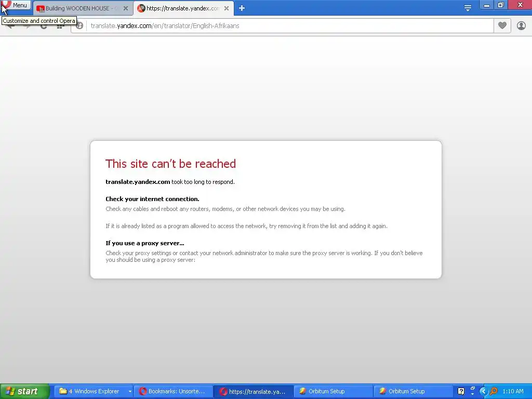Screen dimensions: 532x399
Task: Reload the page with the reload icon
Action: (44, 26)
